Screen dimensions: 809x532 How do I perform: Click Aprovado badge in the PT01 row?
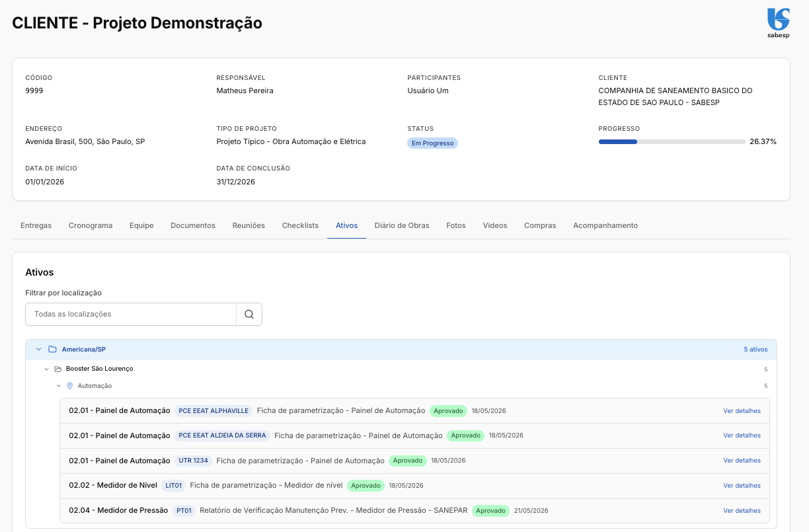coord(491,511)
